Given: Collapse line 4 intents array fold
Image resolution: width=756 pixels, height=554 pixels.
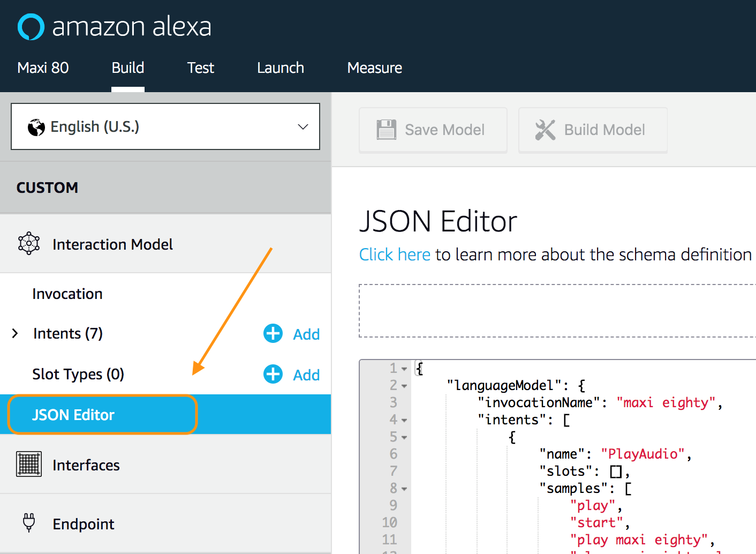Looking at the screenshot, I should tap(404, 420).
